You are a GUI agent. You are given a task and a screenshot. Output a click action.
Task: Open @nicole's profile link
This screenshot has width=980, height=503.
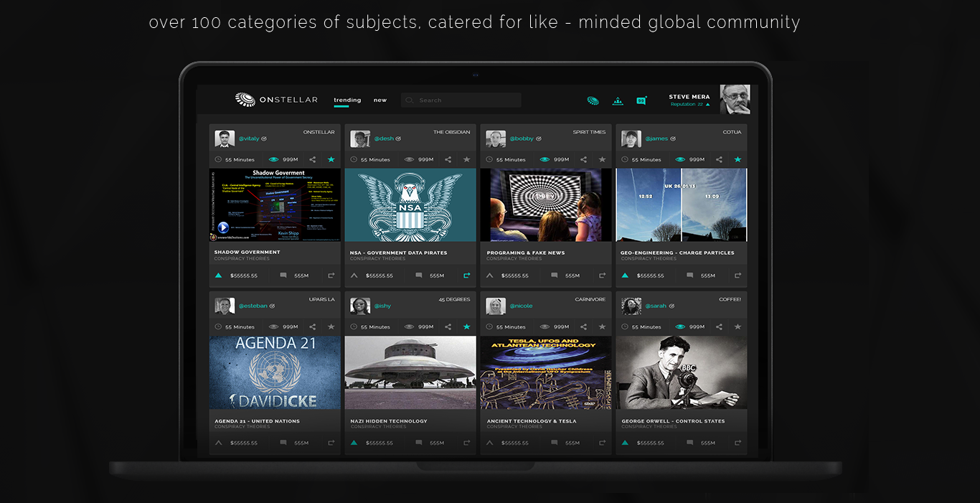[x=522, y=306]
